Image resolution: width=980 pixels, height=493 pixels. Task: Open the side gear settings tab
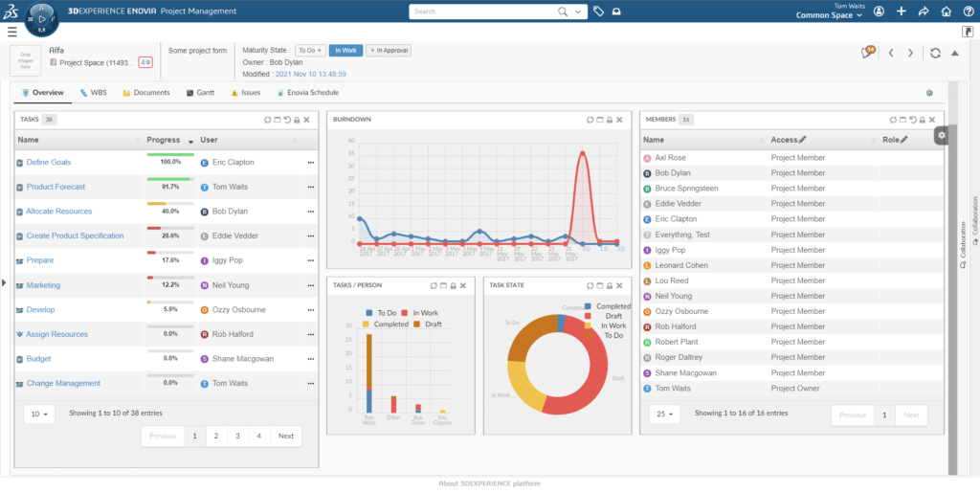[942, 135]
